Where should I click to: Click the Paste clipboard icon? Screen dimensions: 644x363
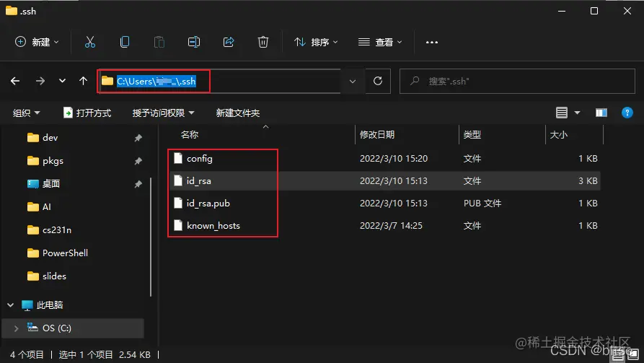159,42
